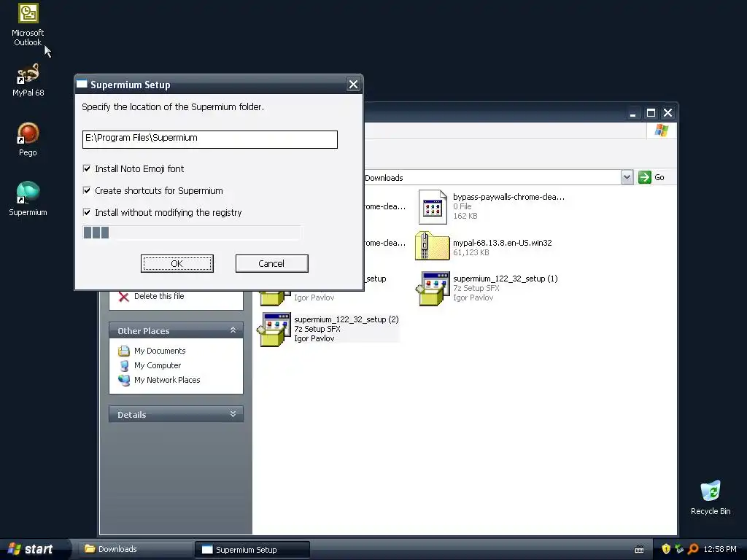Image resolution: width=747 pixels, height=560 pixels.
Task: Maximize the Downloads window
Action: (651, 113)
